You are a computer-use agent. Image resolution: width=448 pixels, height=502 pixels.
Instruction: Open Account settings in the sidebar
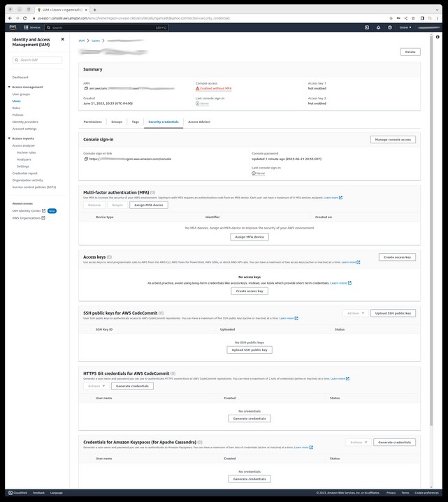(x=24, y=129)
